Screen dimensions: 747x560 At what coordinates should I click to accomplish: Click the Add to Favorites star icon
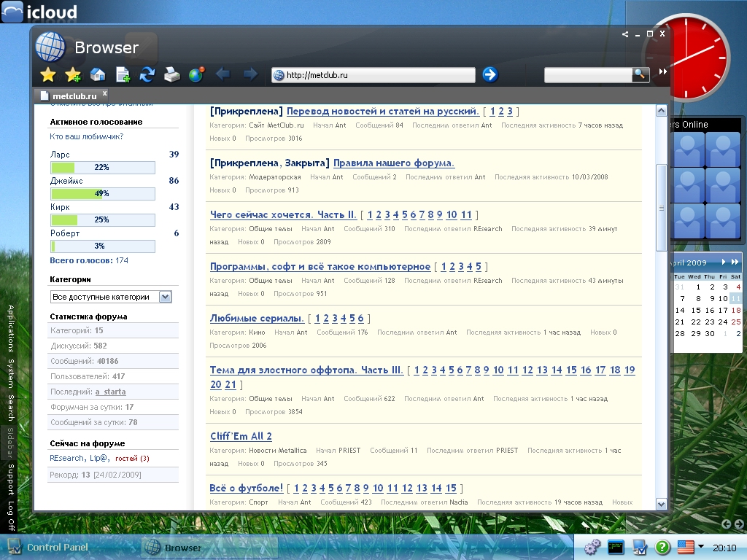[x=73, y=74]
